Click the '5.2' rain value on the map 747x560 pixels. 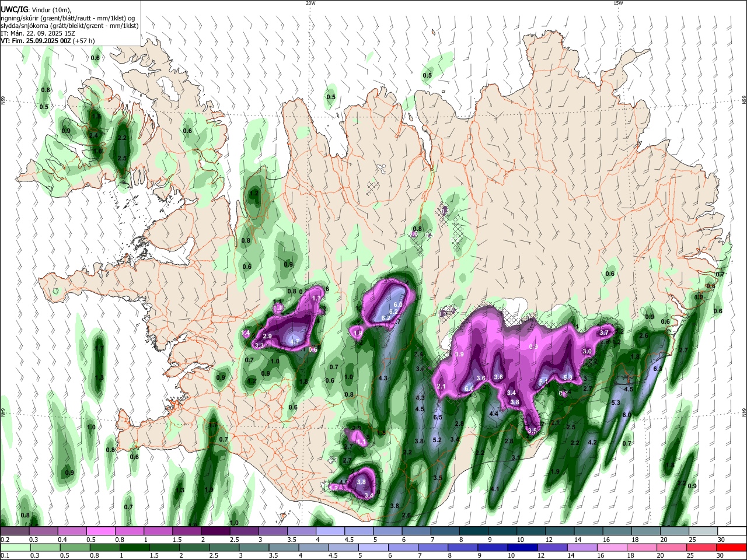pyautogui.click(x=437, y=440)
